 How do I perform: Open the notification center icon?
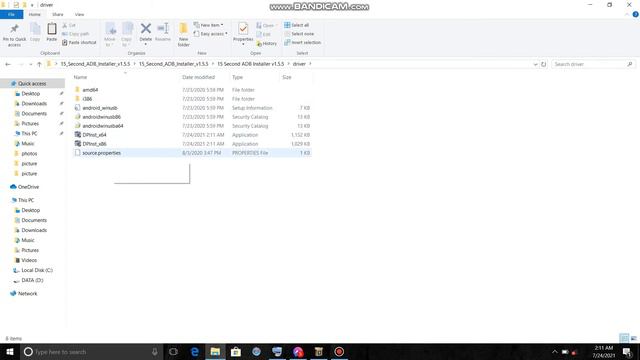click(628, 352)
